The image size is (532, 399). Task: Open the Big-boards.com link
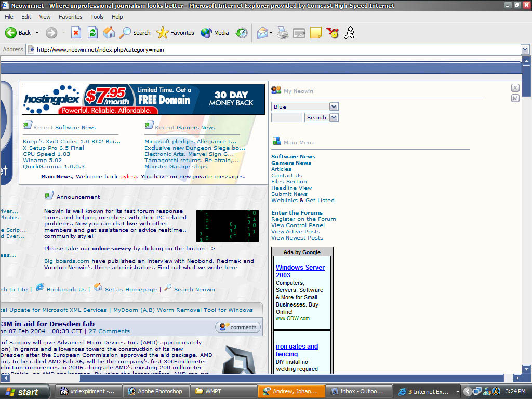point(66,261)
